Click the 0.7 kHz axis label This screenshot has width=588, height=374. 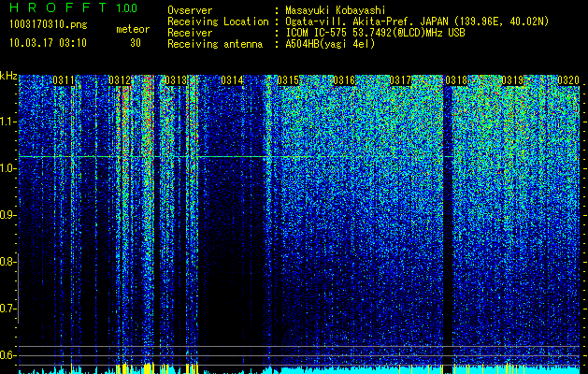click(7, 309)
